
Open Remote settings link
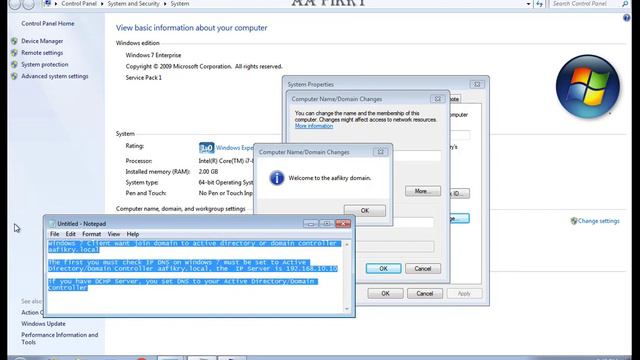[42, 53]
